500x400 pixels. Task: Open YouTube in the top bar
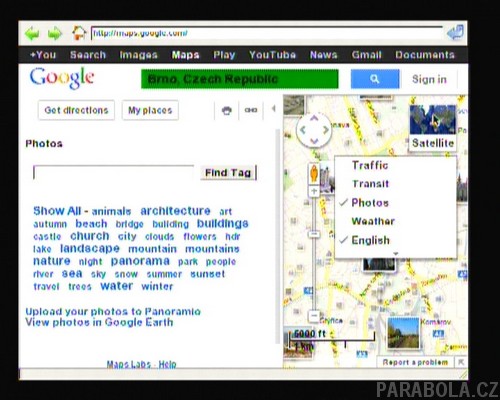click(272, 55)
